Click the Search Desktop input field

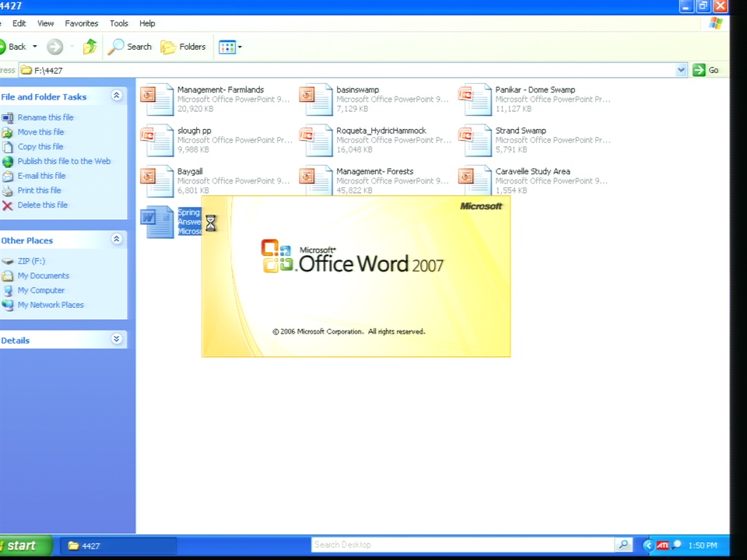463,544
